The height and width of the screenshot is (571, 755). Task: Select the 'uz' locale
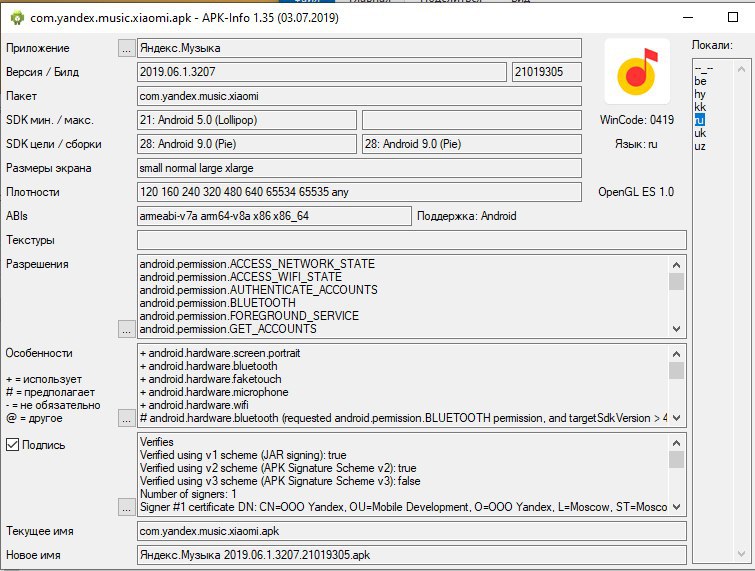tap(700, 146)
